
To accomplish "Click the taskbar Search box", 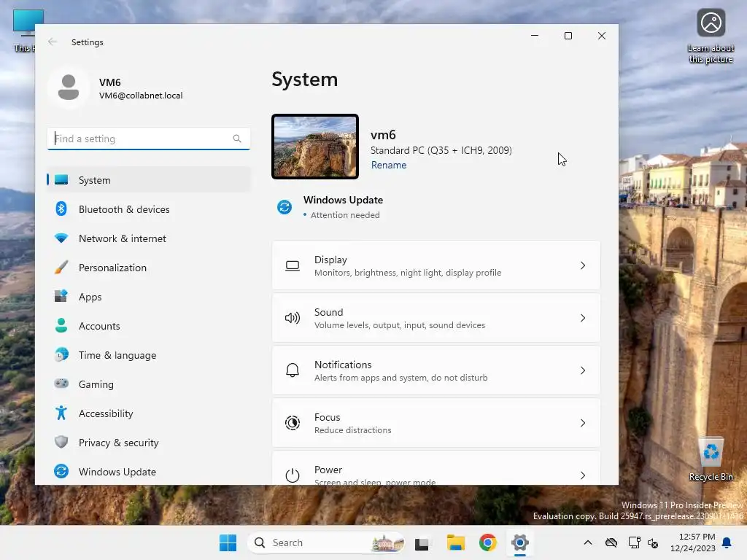I will (326, 542).
